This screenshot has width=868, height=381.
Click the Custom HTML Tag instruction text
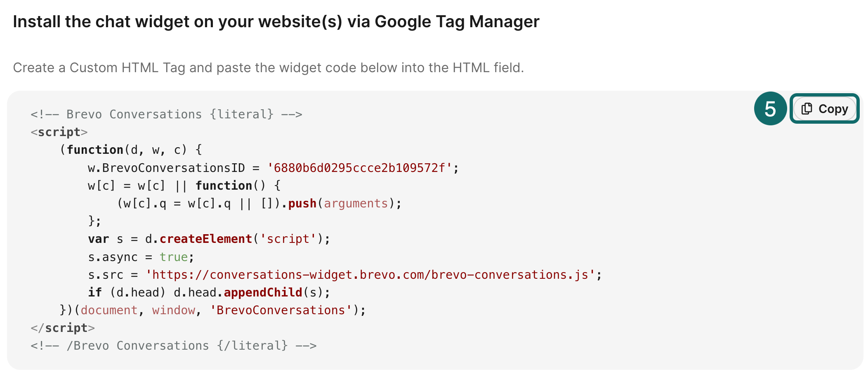point(269,68)
